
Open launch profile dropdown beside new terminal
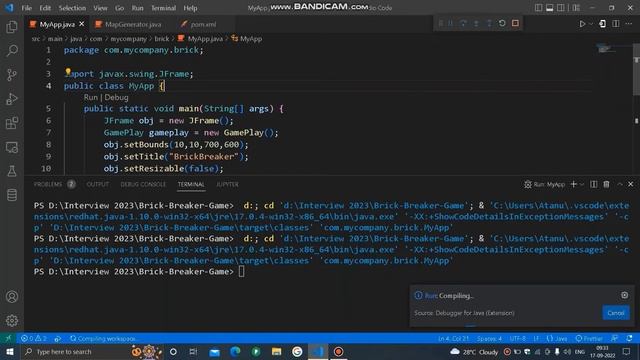[x=582, y=184]
